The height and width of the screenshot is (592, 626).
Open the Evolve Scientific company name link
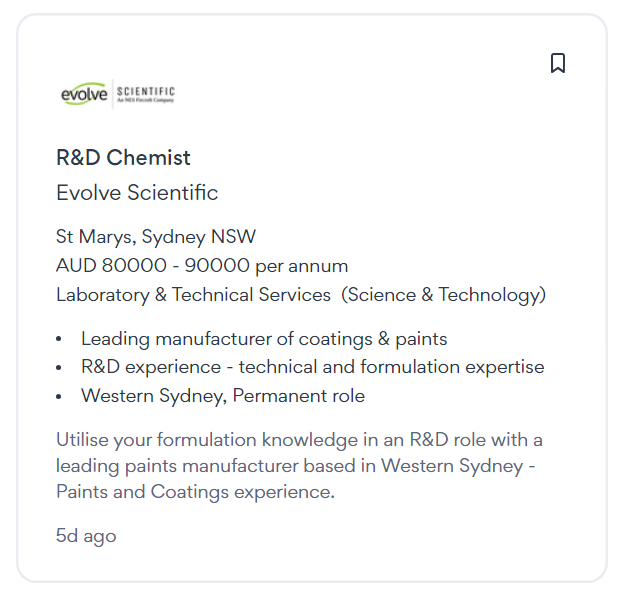point(137,192)
